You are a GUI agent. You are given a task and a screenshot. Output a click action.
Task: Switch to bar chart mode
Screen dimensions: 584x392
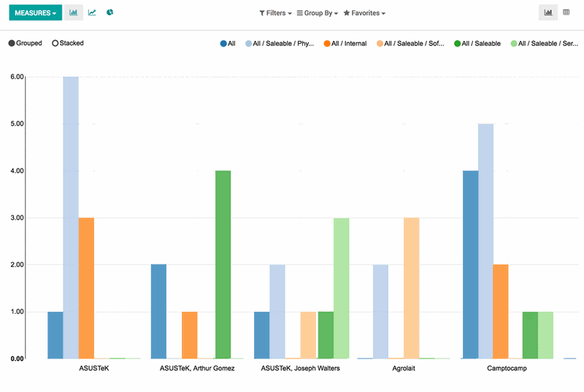73,12
